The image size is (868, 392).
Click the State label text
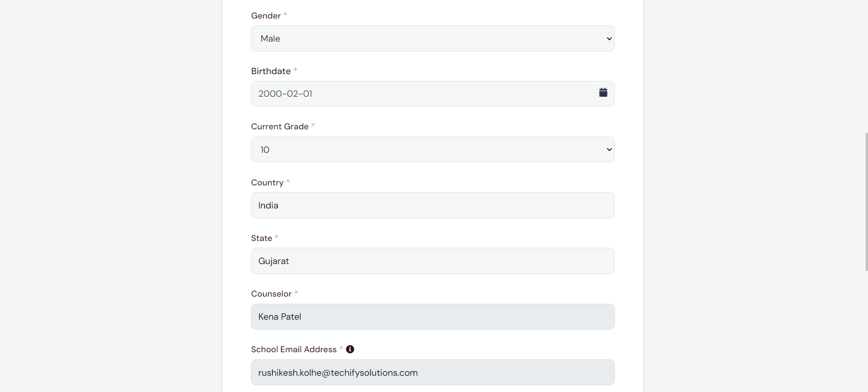click(x=262, y=238)
